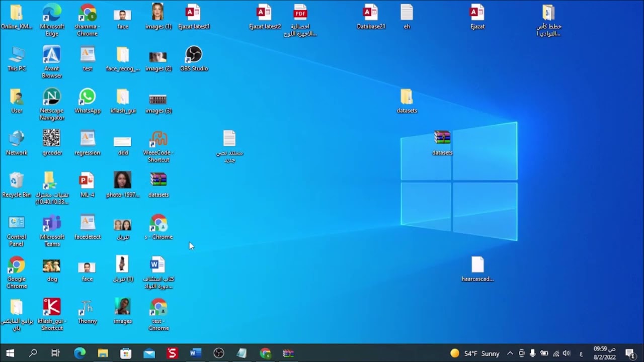This screenshot has height=362, width=644.
Task: Open the clock showing 8/2/2022
Action: (x=604, y=353)
